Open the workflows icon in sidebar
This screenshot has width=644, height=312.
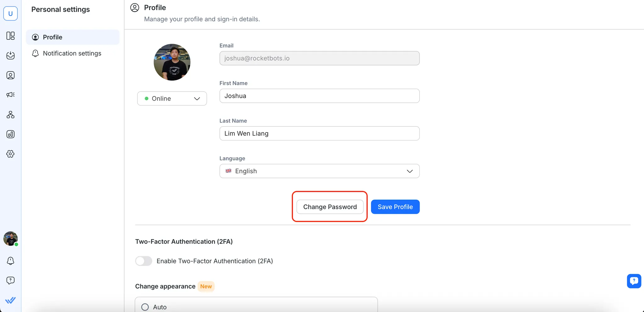[x=10, y=115]
